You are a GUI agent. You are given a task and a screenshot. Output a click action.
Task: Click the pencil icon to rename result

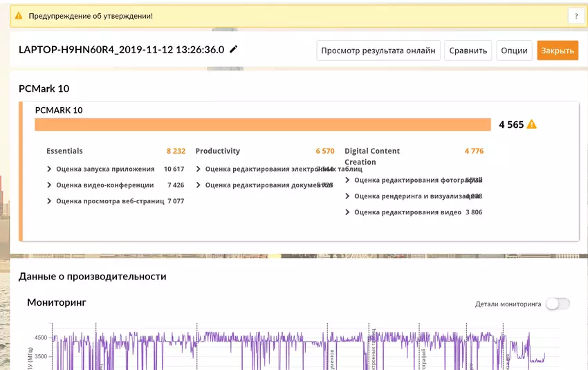(x=234, y=50)
